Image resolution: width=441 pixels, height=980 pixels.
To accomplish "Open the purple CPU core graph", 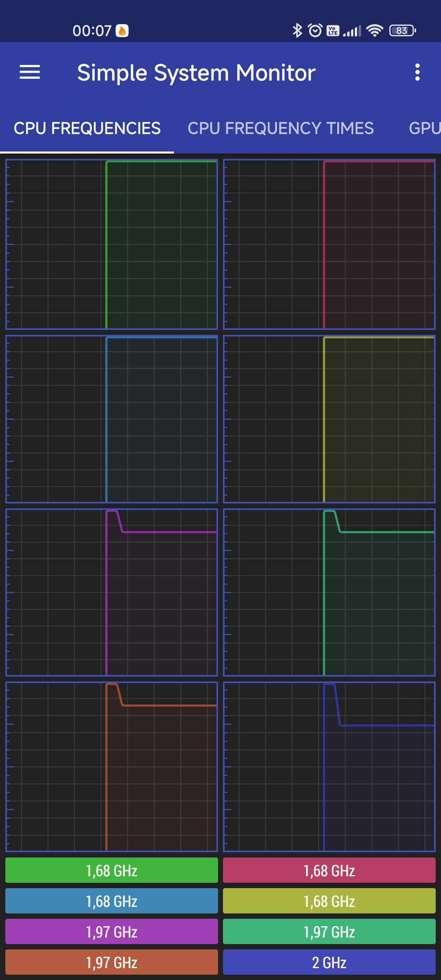I will click(111, 592).
